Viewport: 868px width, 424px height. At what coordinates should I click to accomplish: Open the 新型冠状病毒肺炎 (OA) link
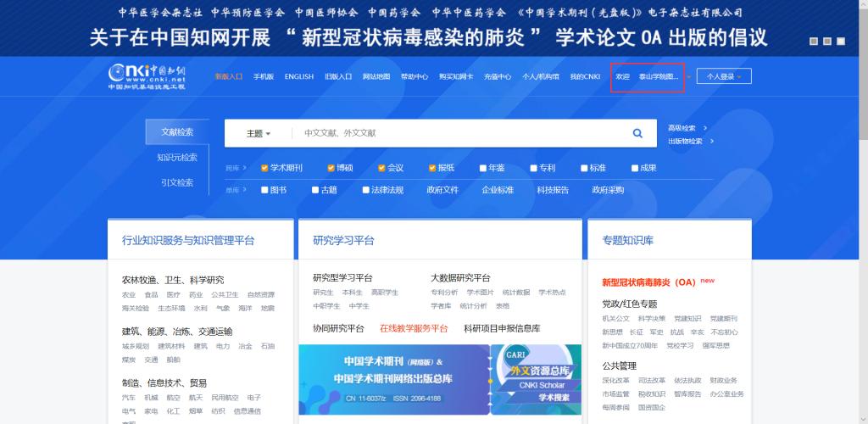pos(648,282)
